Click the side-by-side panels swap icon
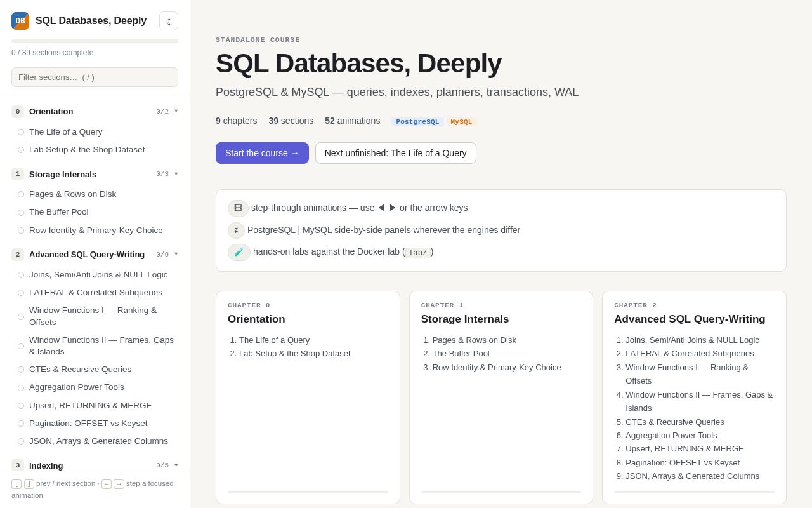812x508 pixels. click(x=236, y=231)
